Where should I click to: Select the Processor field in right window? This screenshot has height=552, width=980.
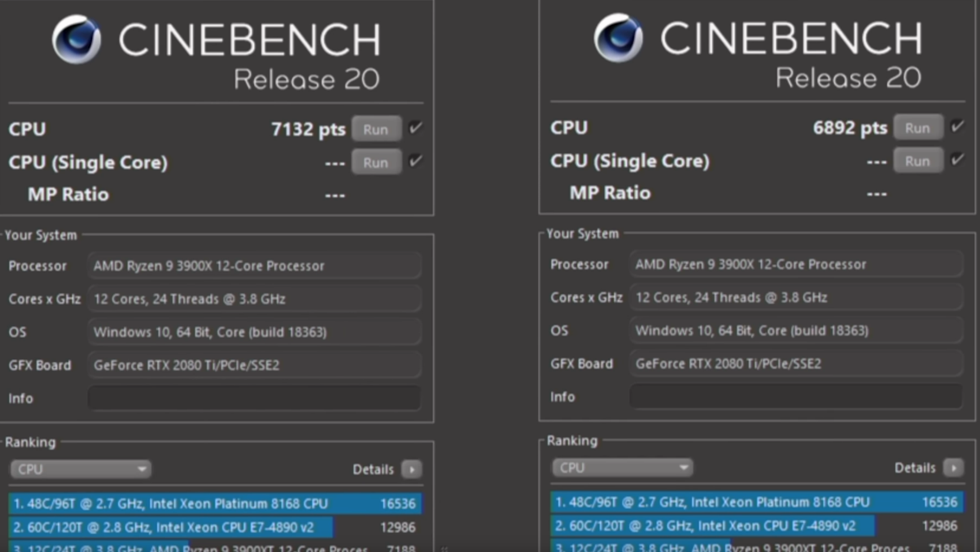(x=797, y=264)
